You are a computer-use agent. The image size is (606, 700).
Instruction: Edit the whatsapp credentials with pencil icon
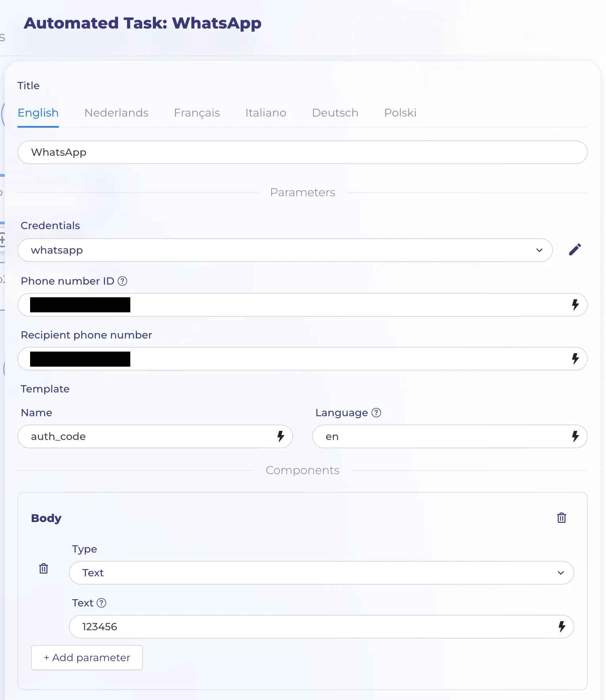coord(575,250)
